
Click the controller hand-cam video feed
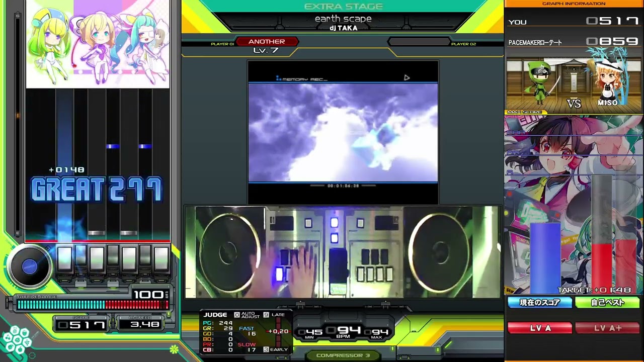(x=343, y=252)
